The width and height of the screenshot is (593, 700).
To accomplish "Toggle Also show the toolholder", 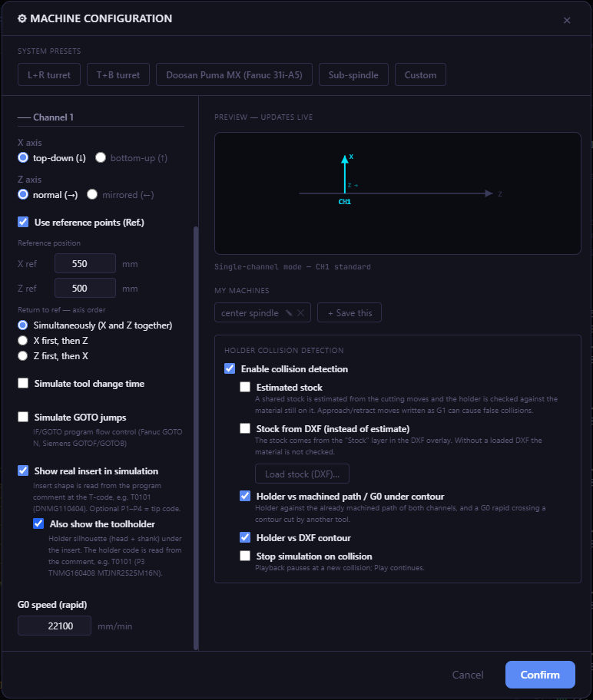I will click(38, 523).
